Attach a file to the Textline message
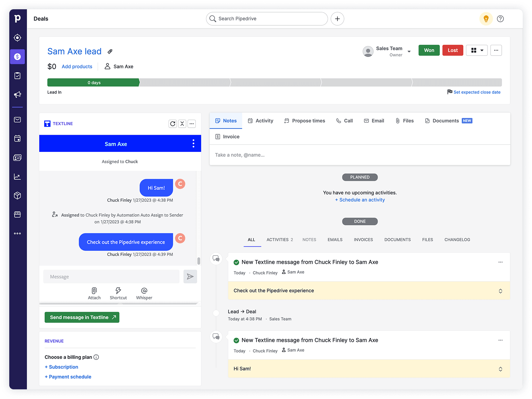 point(94,294)
